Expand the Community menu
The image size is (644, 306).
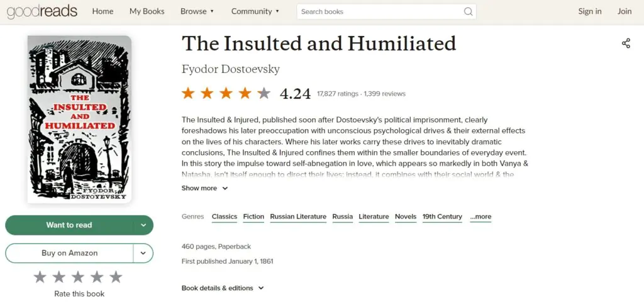click(255, 11)
